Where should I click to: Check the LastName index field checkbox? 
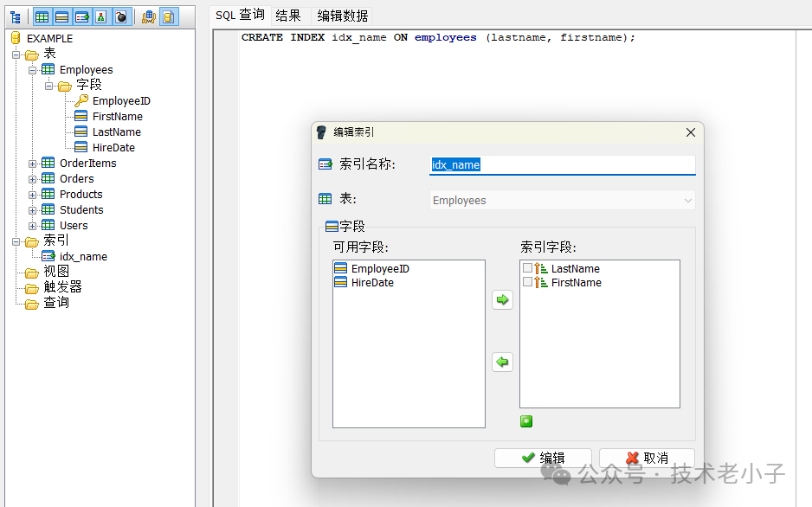(x=527, y=269)
